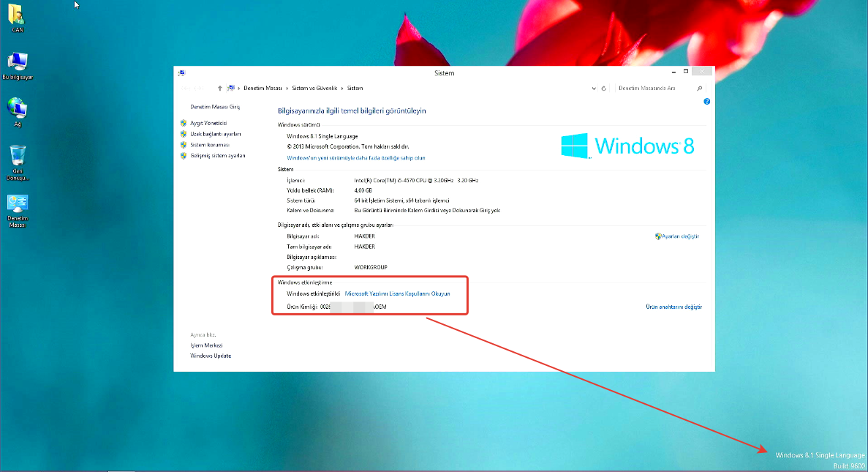The width and height of the screenshot is (868, 472).
Task: Open İşlem Merkezi link
Action: pos(206,345)
